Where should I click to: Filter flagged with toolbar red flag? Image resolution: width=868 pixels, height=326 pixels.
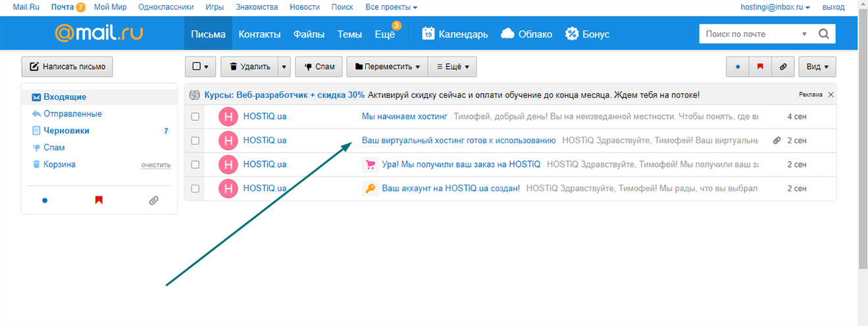point(760,66)
